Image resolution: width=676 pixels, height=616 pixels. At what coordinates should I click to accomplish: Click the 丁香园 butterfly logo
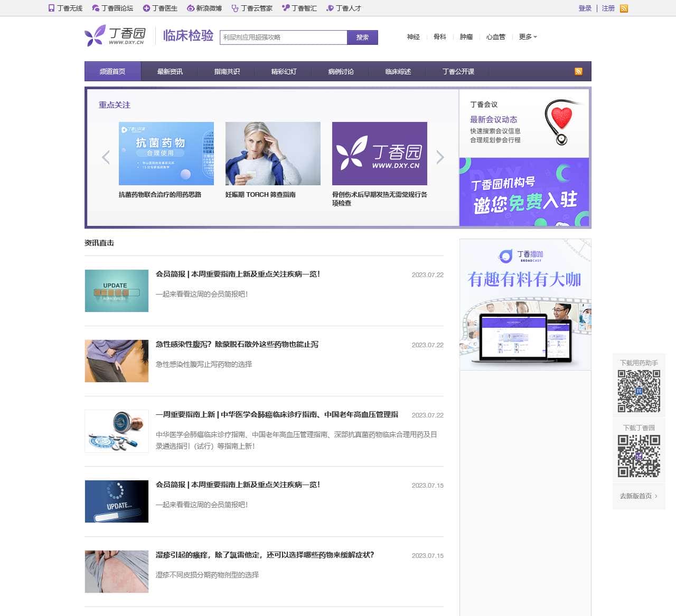115,36
